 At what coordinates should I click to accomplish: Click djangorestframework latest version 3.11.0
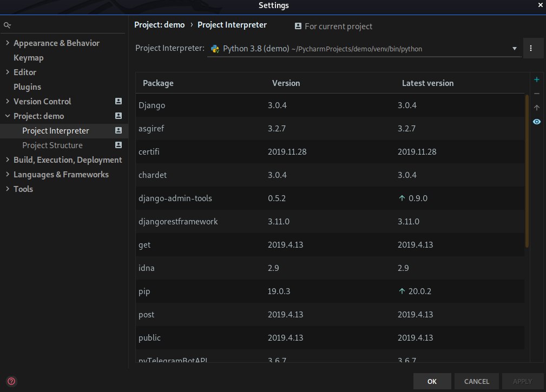(x=409, y=222)
